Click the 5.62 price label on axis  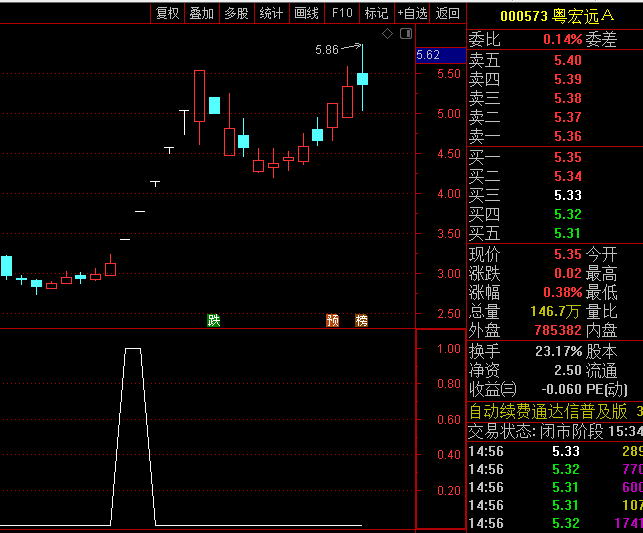pos(428,55)
